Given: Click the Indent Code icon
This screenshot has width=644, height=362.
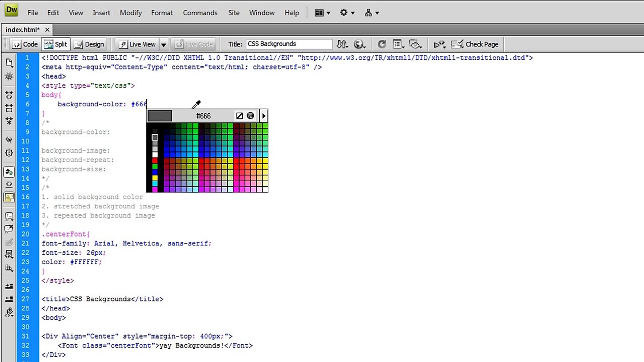Looking at the screenshot, I should (9, 286).
